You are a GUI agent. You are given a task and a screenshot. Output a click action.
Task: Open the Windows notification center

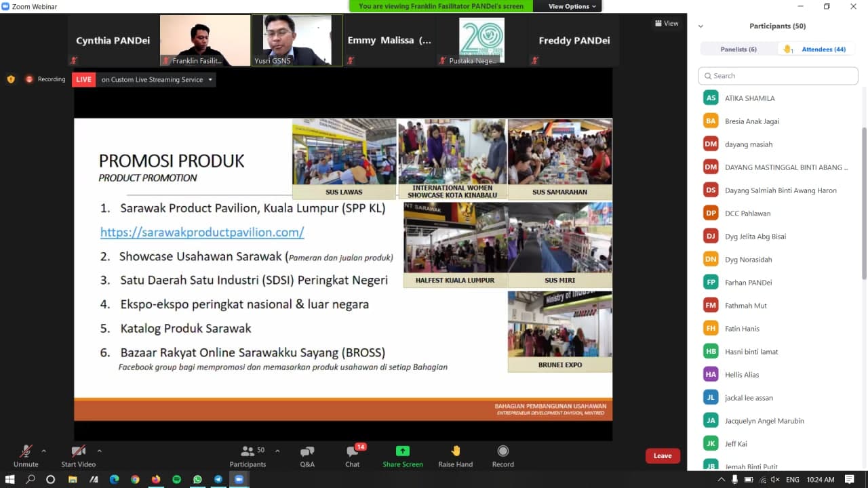coord(849,479)
